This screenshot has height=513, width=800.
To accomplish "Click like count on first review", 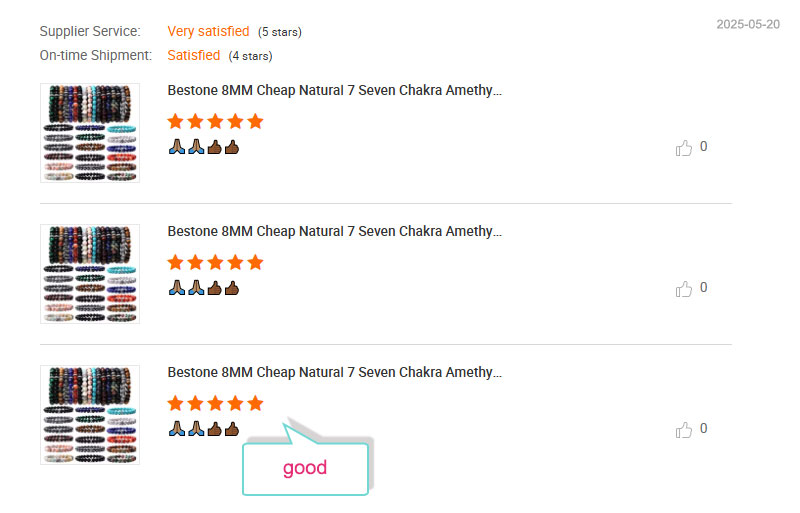I will (x=704, y=146).
